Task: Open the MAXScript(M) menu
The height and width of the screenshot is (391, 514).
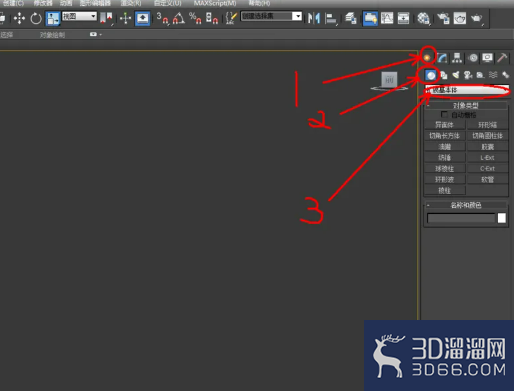Action: pyautogui.click(x=215, y=3)
